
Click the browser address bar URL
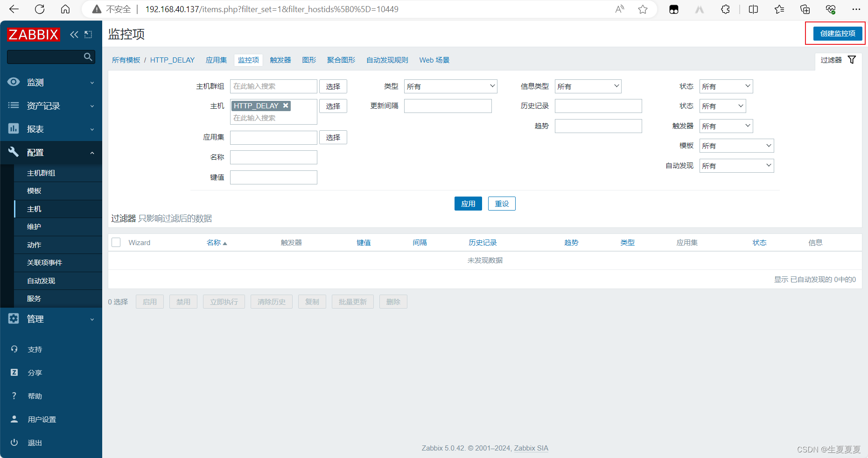(x=272, y=9)
